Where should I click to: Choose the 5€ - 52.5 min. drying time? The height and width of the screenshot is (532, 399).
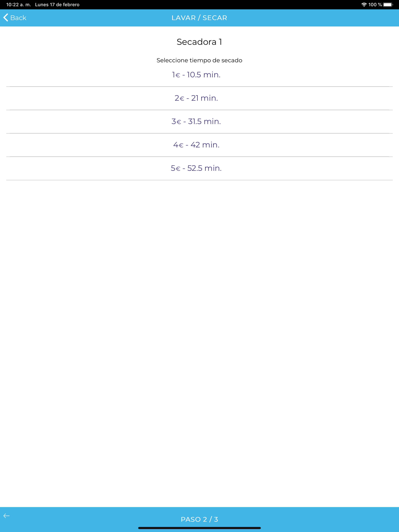(x=199, y=168)
